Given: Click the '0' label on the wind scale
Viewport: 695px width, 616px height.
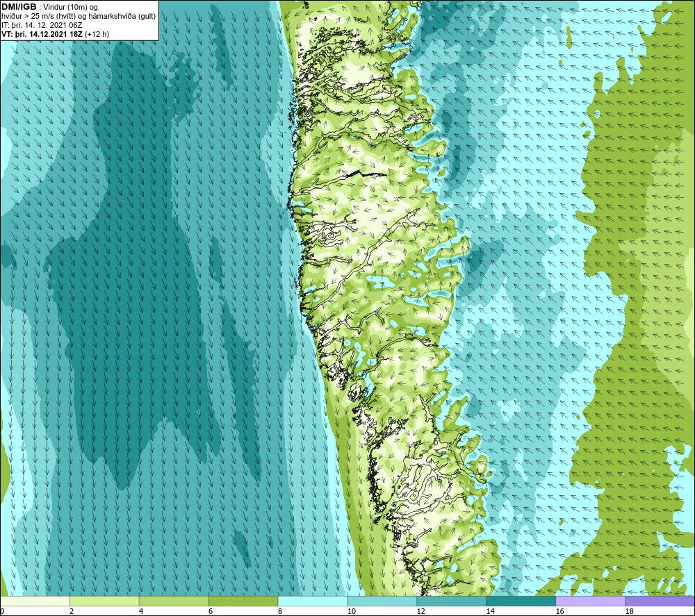Looking at the screenshot, I should (3, 611).
